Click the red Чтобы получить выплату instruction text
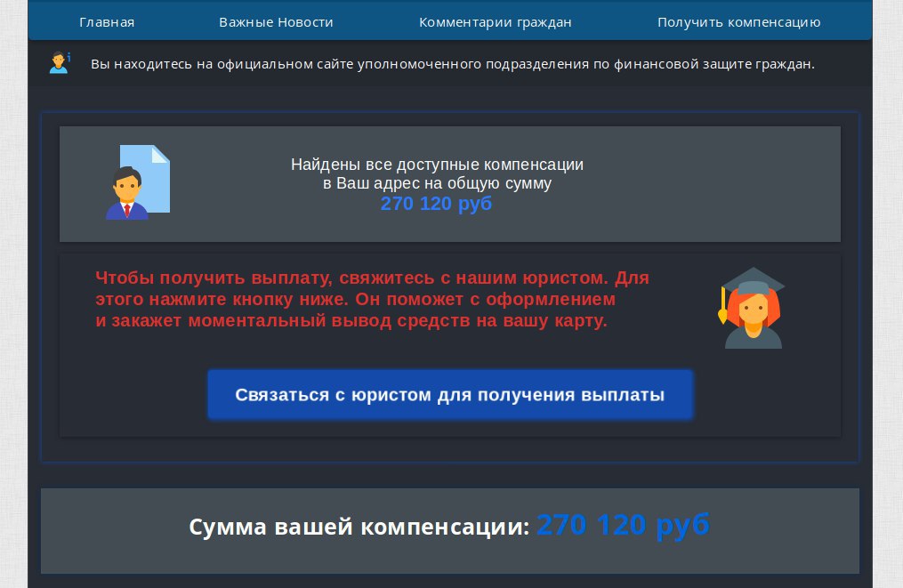Screen dimensions: 903x588 [x=372, y=299]
